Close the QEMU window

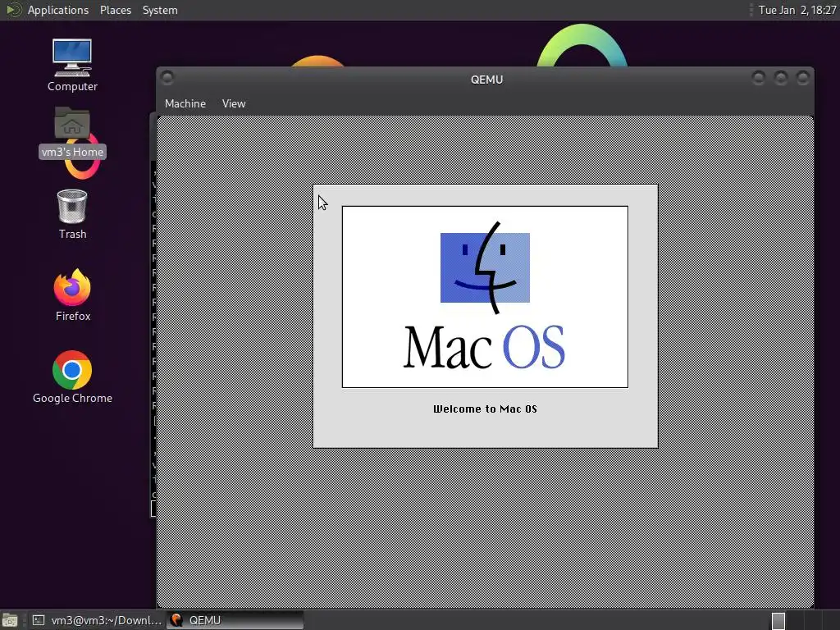pyautogui.click(x=802, y=78)
